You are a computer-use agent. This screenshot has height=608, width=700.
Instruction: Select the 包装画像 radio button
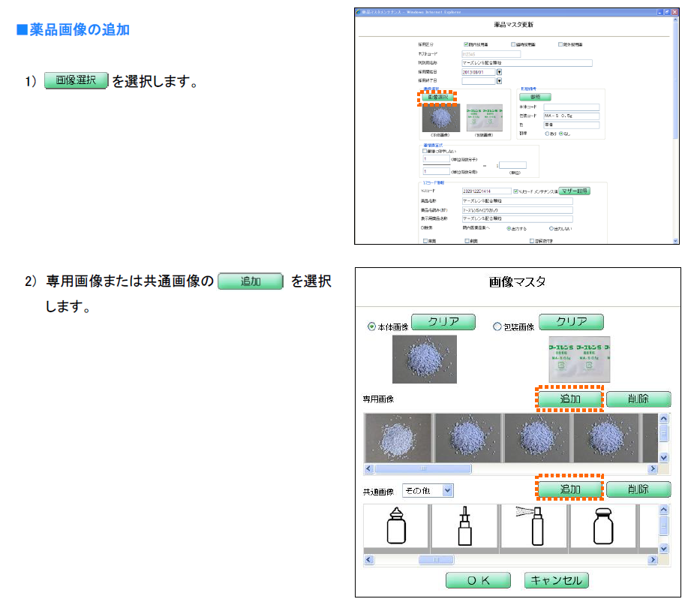pos(497,327)
